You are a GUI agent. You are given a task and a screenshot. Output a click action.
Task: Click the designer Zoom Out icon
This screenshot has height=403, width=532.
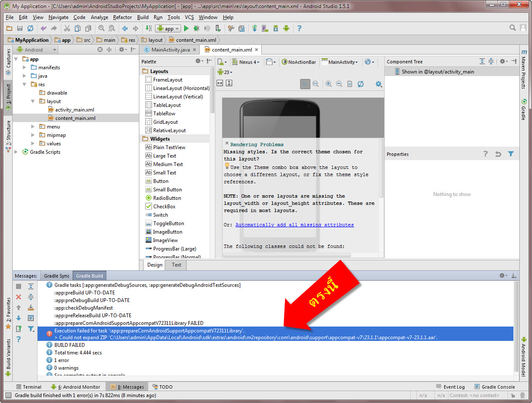pos(339,84)
